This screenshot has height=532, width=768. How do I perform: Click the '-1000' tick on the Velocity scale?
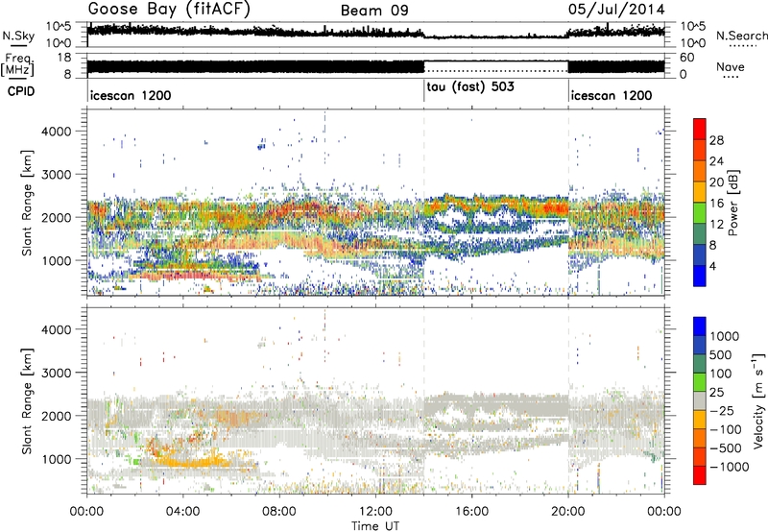(730, 467)
